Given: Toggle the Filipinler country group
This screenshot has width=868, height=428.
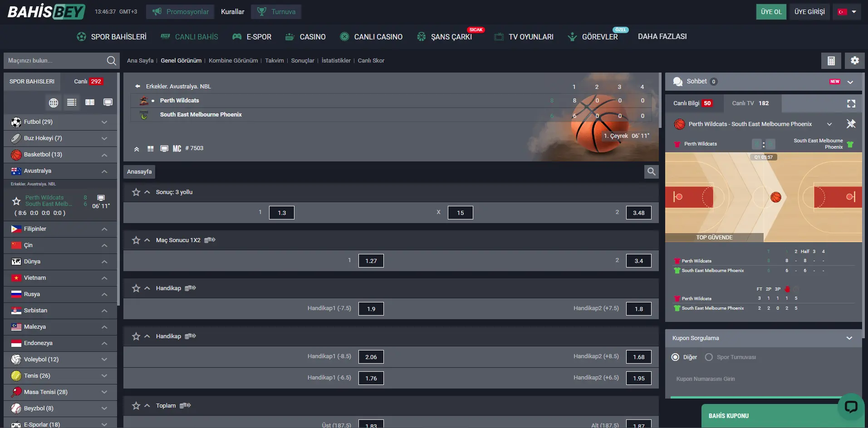Looking at the screenshot, I should tap(60, 229).
